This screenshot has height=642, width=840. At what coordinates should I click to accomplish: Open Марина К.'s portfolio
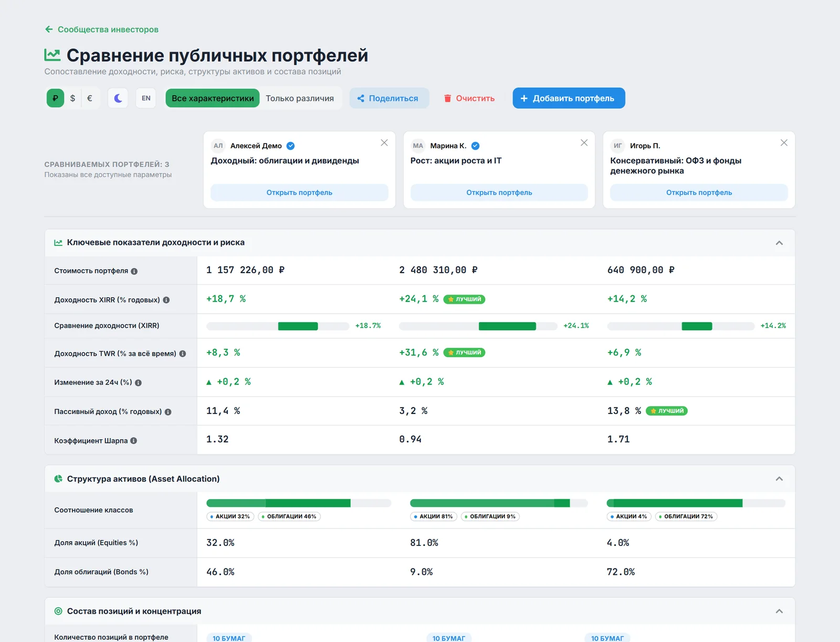(x=499, y=192)
